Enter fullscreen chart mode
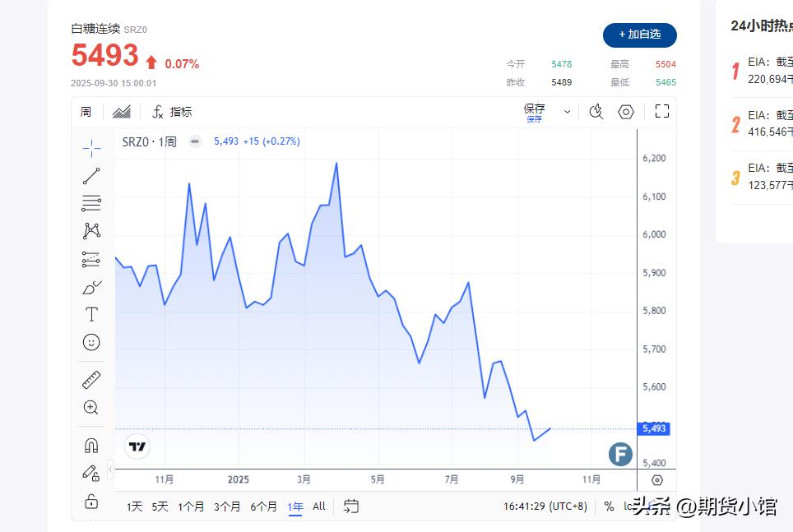 pos(662,112)
